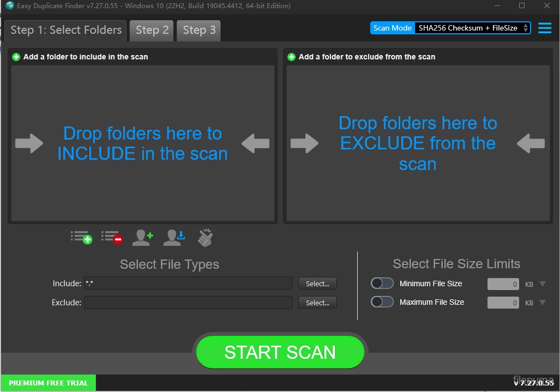Switch to the Step 3 tab
This screenshot has height=392, width=560.
(x=198, y=31)
